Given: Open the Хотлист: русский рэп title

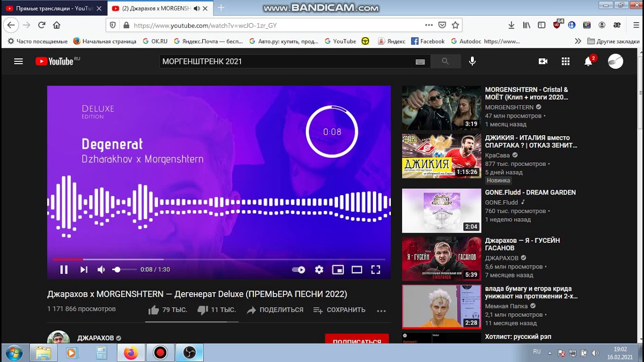Looking at the screenshot, I should click(x=518, y=337).
